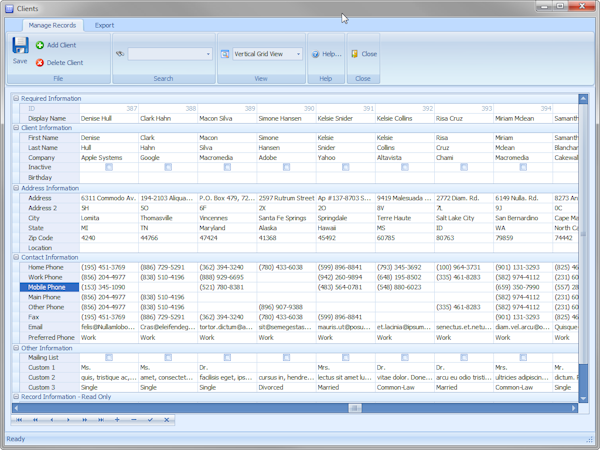Collapse the Client Information section
The image size is (600, 450).
tap(16, 128)
